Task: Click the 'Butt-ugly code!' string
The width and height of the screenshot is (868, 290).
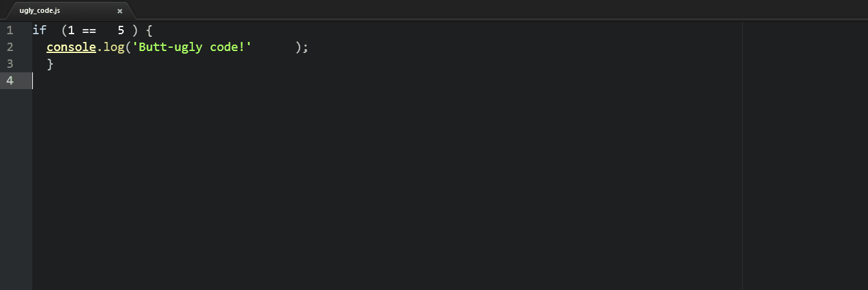Action: coord(191,47)
